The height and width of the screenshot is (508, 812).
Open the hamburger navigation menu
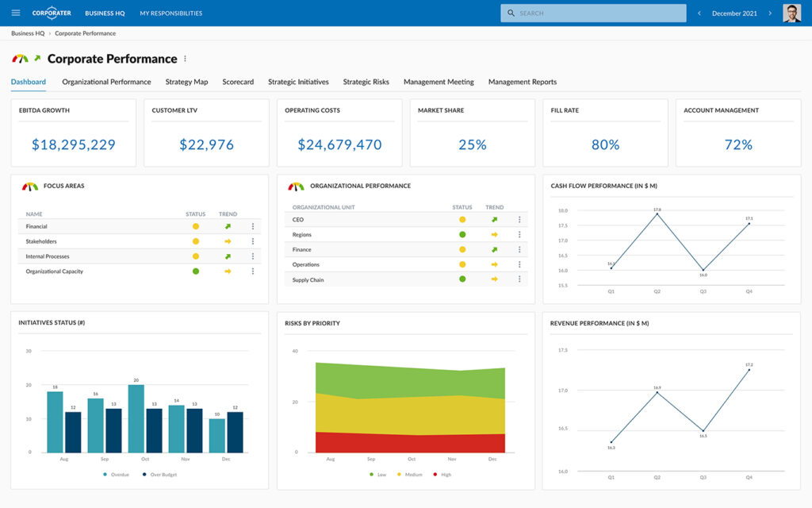pyautogui.click(x=15, y=13)
